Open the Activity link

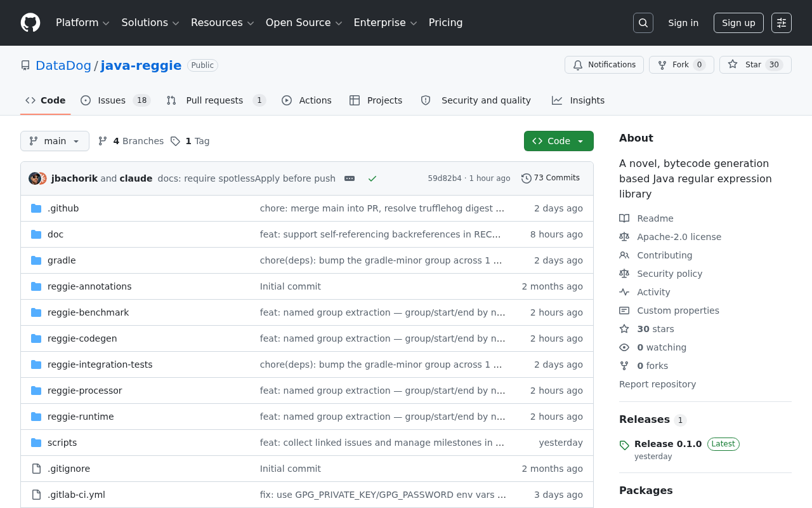(645, 292)
